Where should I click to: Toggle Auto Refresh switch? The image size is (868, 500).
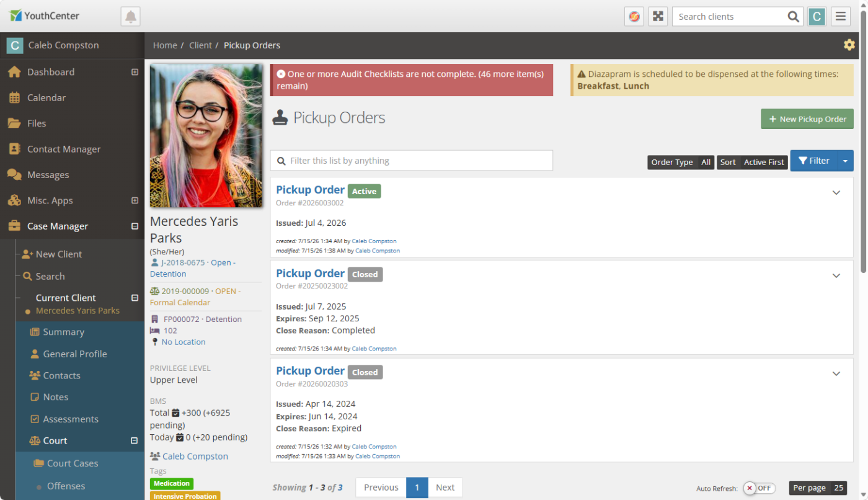tap(759, 488)
